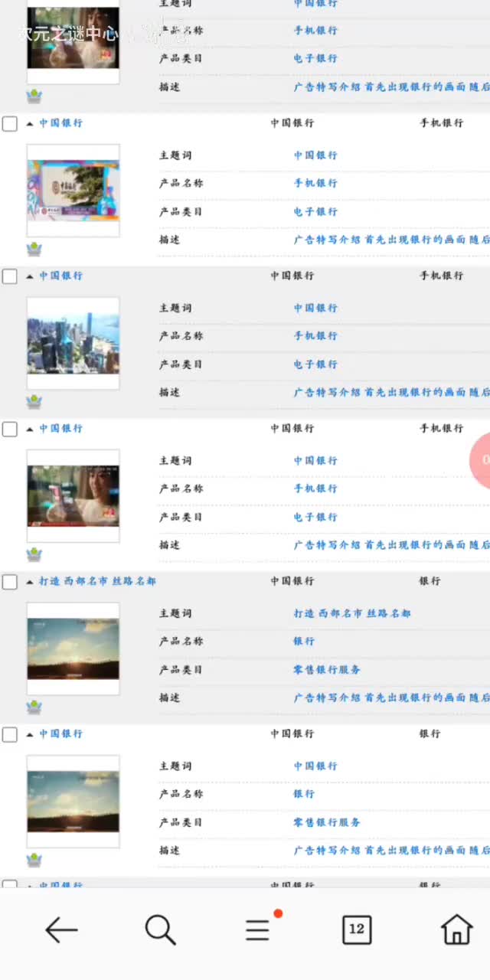Open the tab switcher showing 12
490x980 pixels.
(x=356, y=929)
